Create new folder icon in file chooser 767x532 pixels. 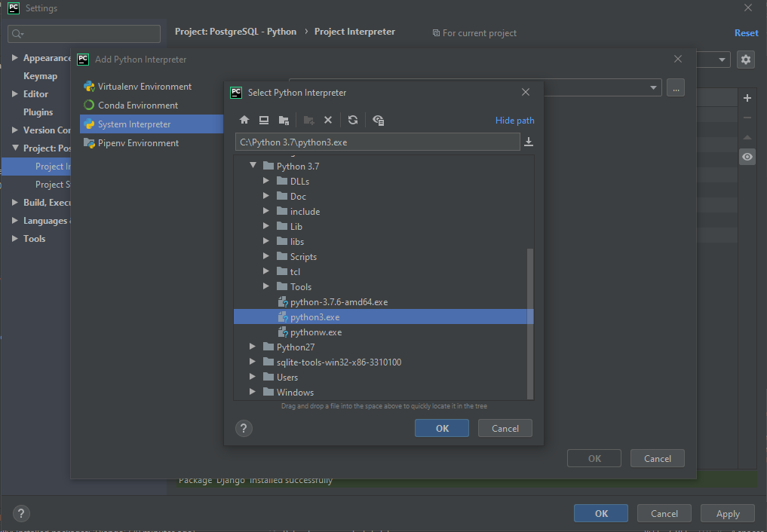(x=308, y=120)
